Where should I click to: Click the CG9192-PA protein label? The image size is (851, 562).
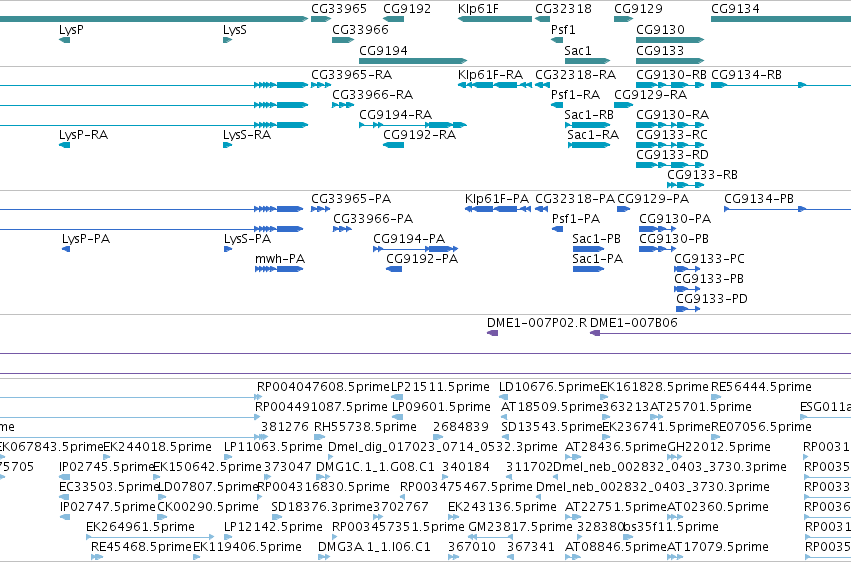tap(422, 259)
